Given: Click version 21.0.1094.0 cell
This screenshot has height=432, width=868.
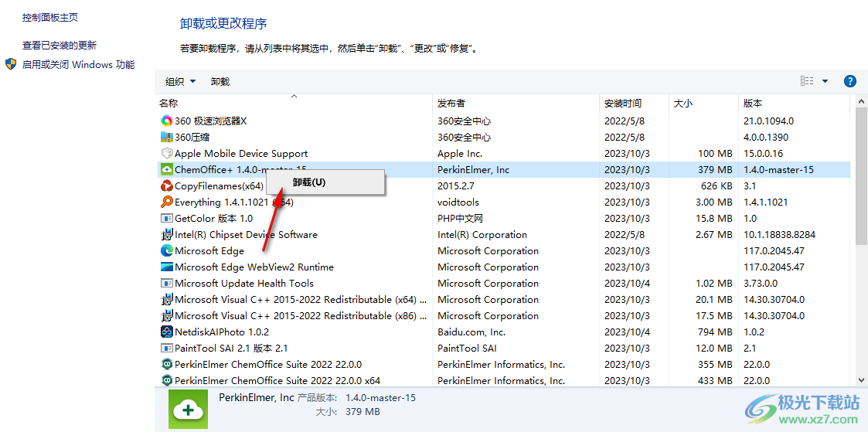Looking at the screenshot, I should pos(769,121).
